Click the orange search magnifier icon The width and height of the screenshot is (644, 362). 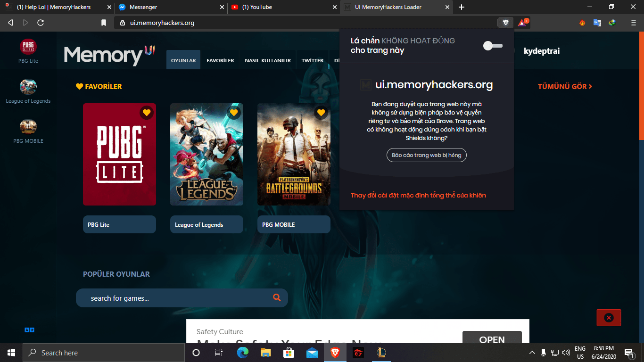[277, 297]
